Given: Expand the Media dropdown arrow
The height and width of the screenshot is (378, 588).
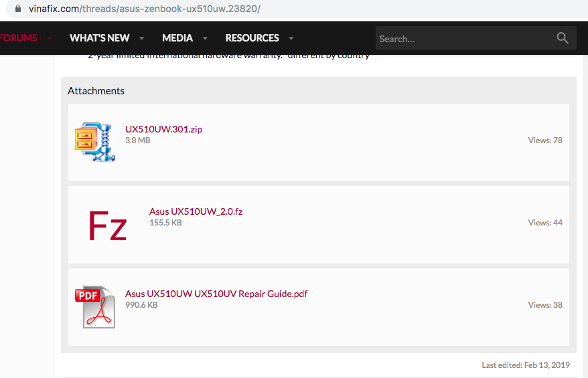Looking at the screenshot, I should 205,38.
